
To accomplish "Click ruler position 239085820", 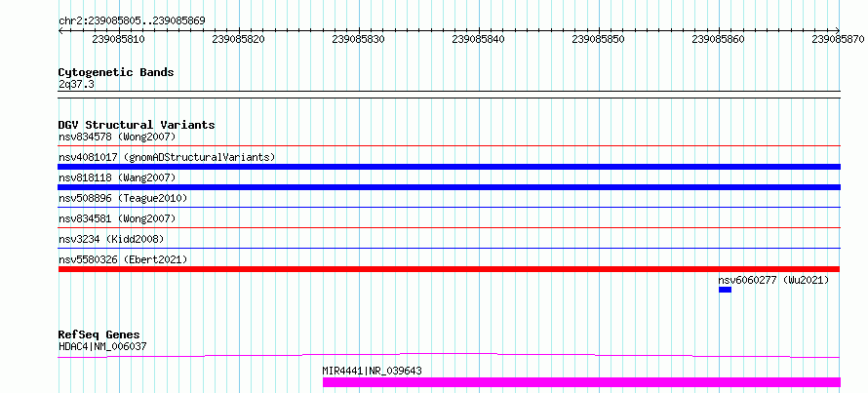I will point(239,39).
